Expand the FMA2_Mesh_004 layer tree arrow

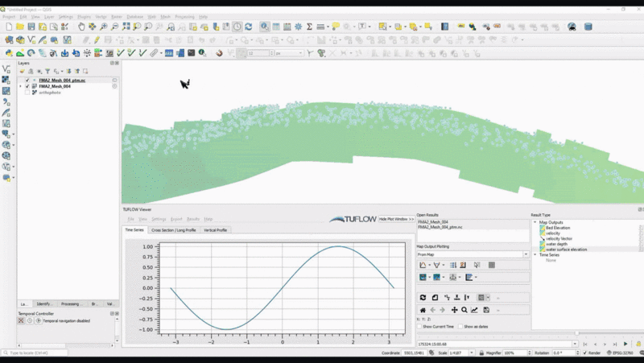21,86
